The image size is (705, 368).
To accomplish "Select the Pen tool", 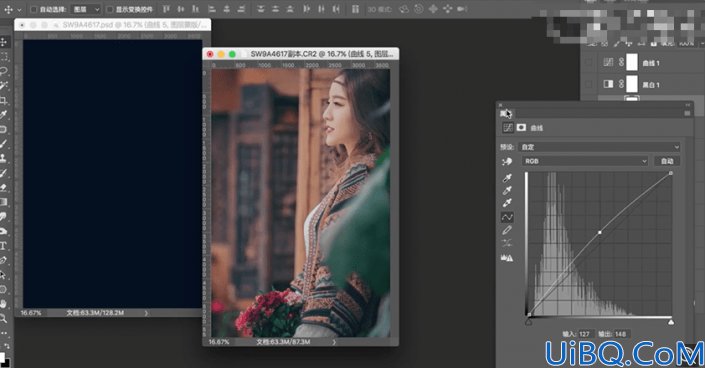I will [x=4, y=260].
